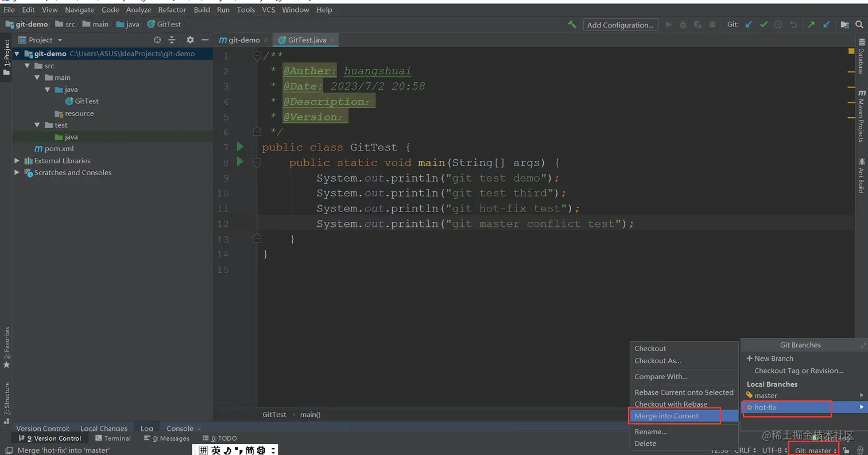Close the GitTest.java editor tab

click(x=332, y=40)
